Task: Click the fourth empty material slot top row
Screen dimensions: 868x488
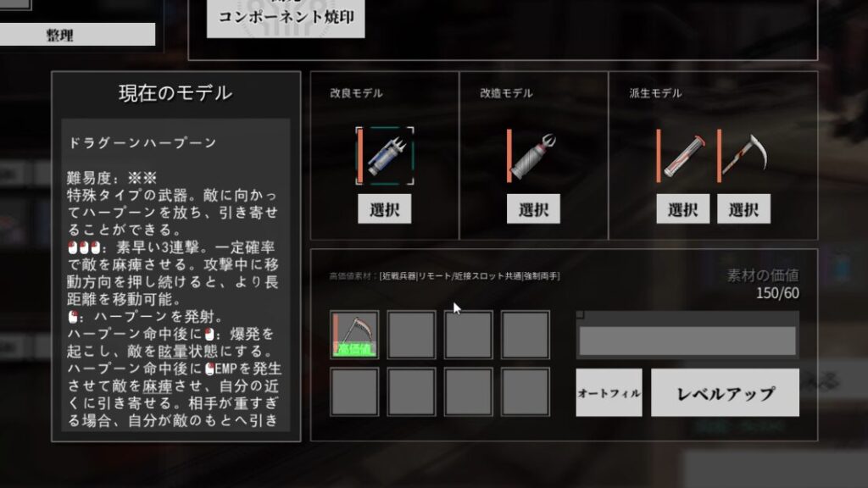Action: 526,335
